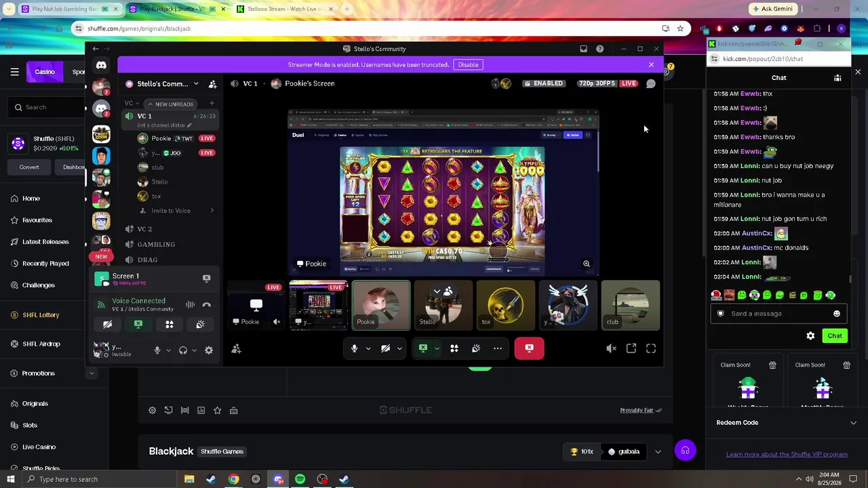This screenshot has height=488, width=868.
Task: Select the Casino tab
Action: 45,72
